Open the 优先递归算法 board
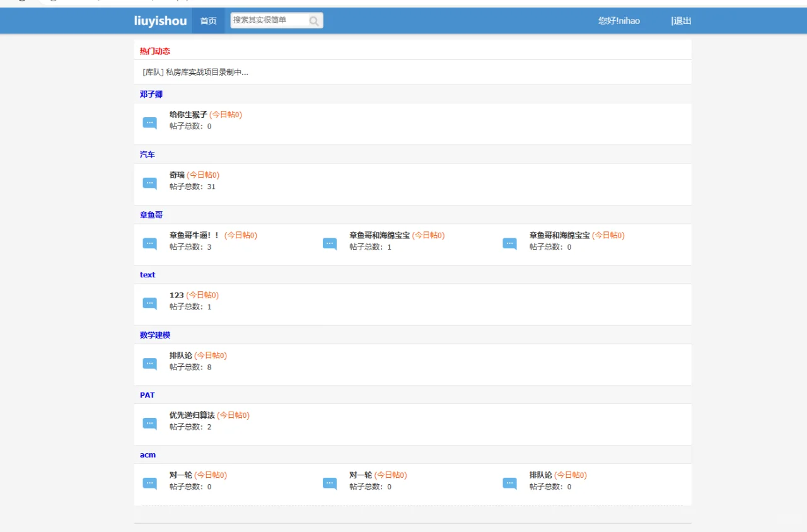The image size is (807, 532). [192, 415]
